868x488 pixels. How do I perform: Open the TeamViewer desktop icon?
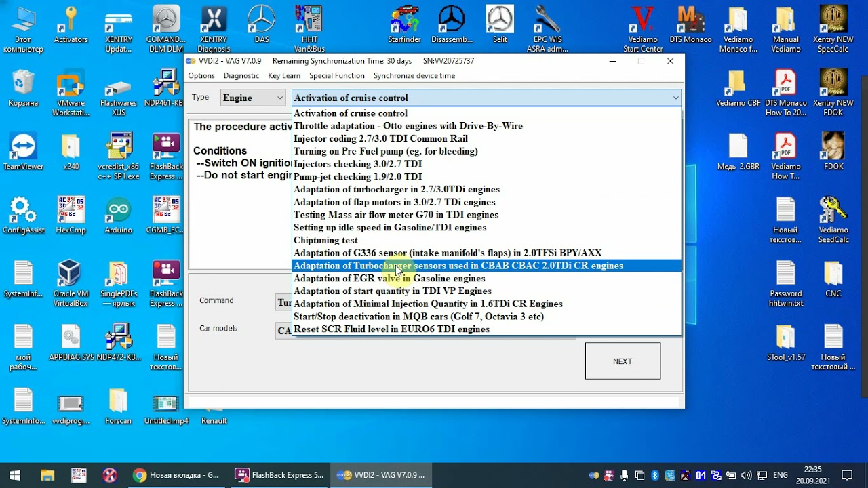[x=23, y=152]
